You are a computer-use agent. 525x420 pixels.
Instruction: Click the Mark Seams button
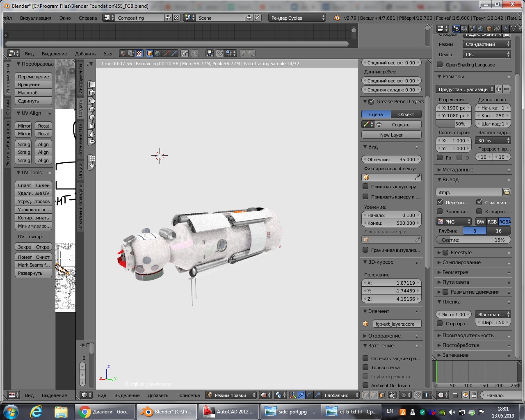pyautogui.click(x=33, y=265)
